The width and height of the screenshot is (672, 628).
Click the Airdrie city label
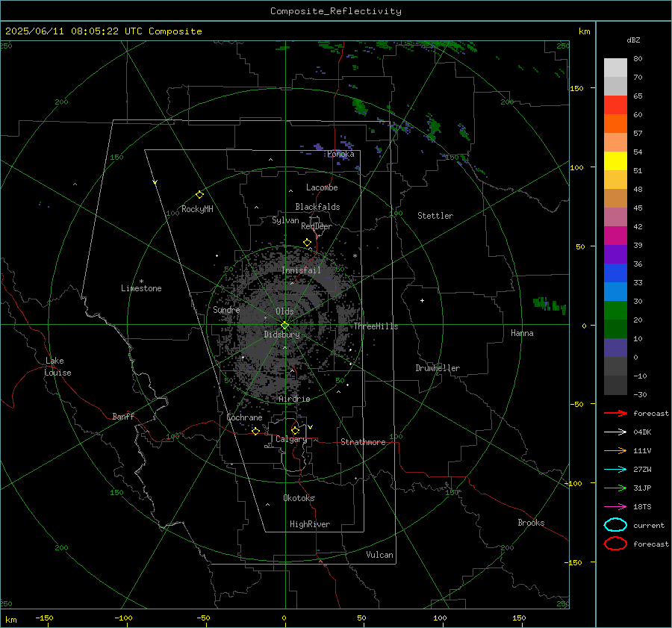[x=294, y=399]
